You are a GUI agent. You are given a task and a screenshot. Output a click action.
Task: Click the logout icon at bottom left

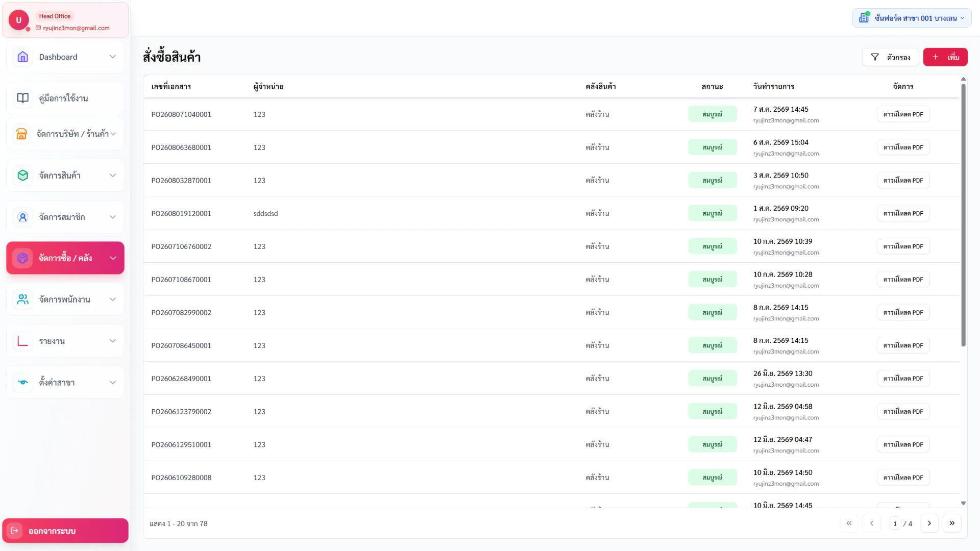pos(15,531)
